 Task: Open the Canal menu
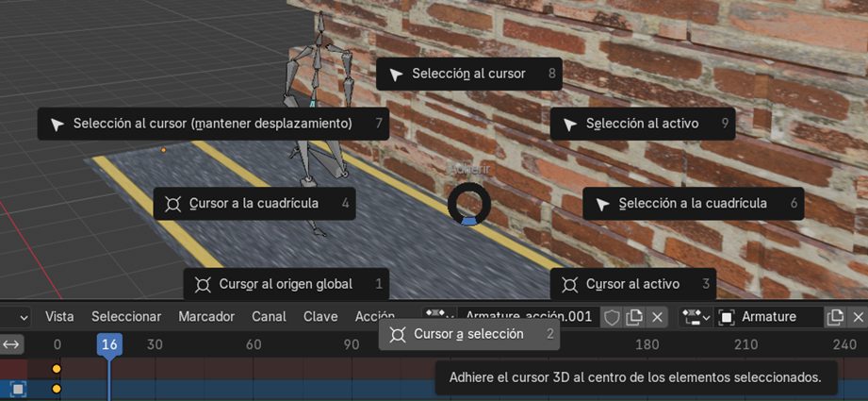click(x=269, y=317)
